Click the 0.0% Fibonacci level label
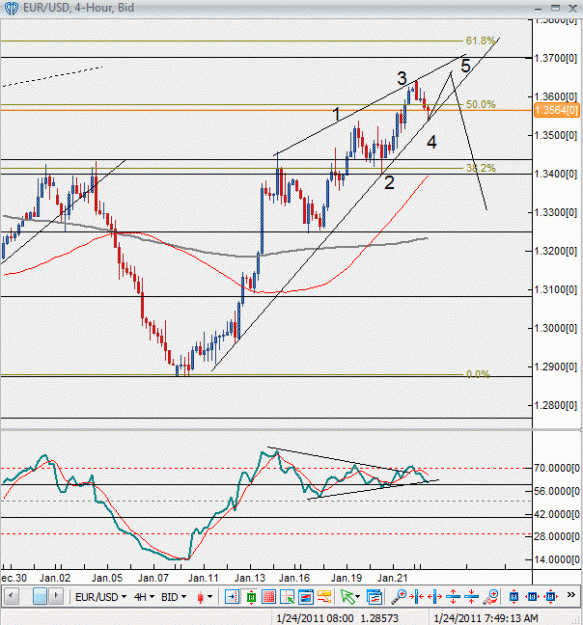 click(477, 374)
